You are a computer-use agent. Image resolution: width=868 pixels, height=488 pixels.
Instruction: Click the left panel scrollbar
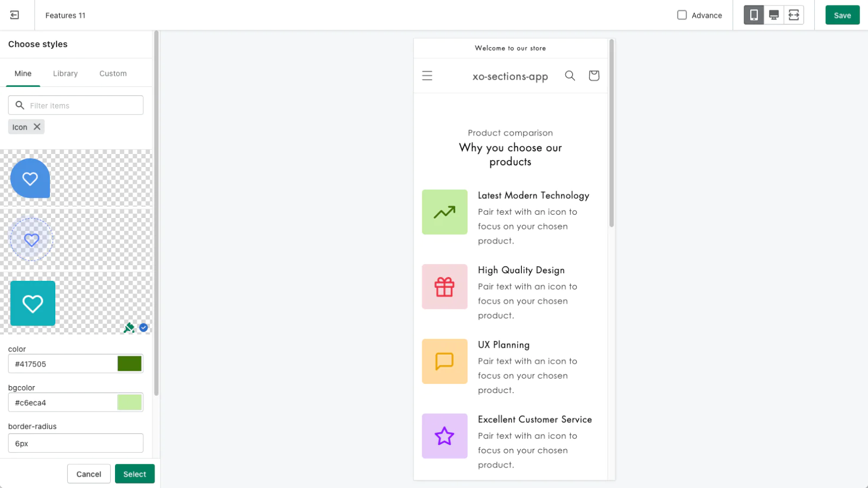[x=156, y=213]
